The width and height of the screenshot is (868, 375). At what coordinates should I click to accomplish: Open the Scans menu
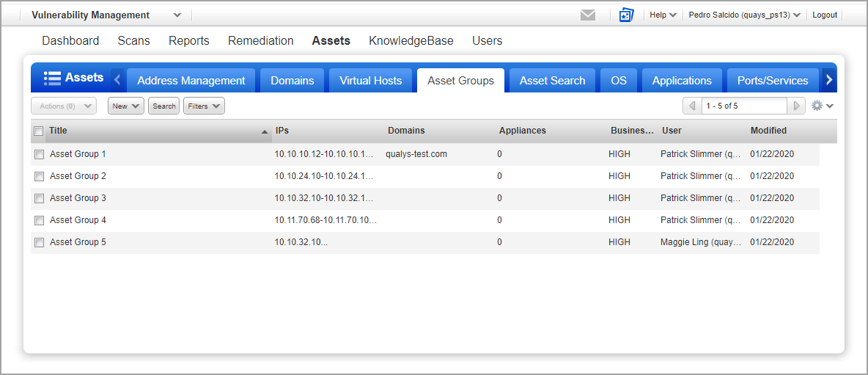[x=134, y=41]
